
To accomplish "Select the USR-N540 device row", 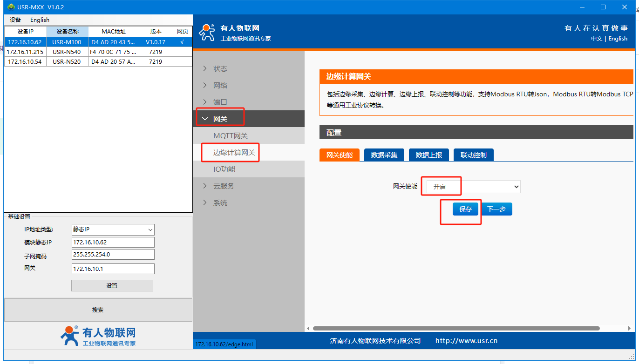I will click(x=67, y=52).
